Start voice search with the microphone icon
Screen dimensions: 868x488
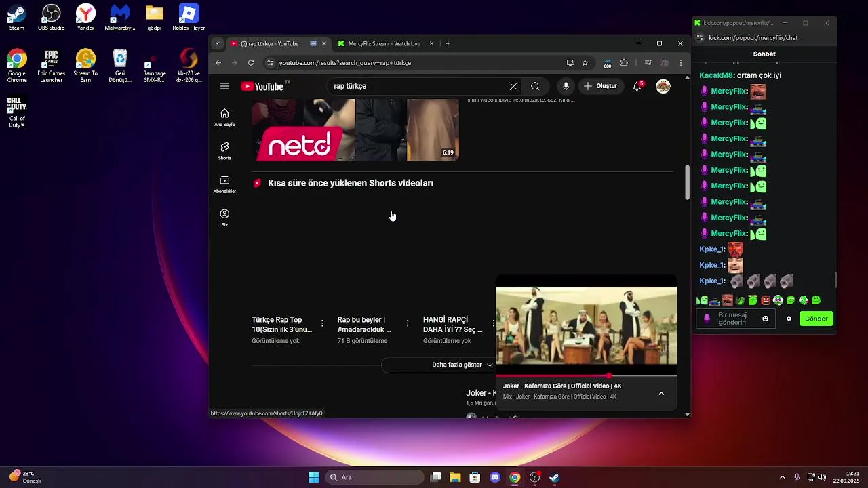[x=566, y=86]
